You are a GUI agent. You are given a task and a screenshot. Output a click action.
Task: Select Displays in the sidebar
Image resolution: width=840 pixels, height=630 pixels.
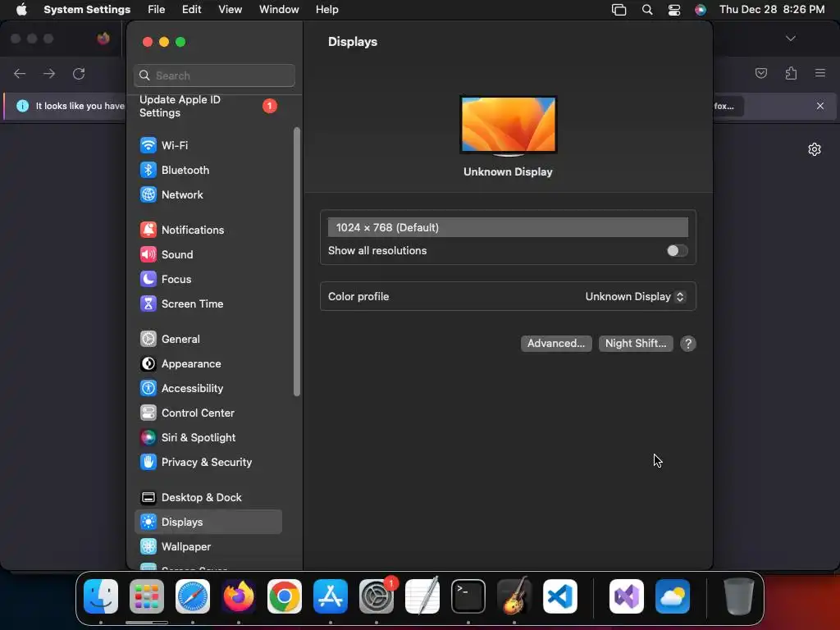point(208,522)
